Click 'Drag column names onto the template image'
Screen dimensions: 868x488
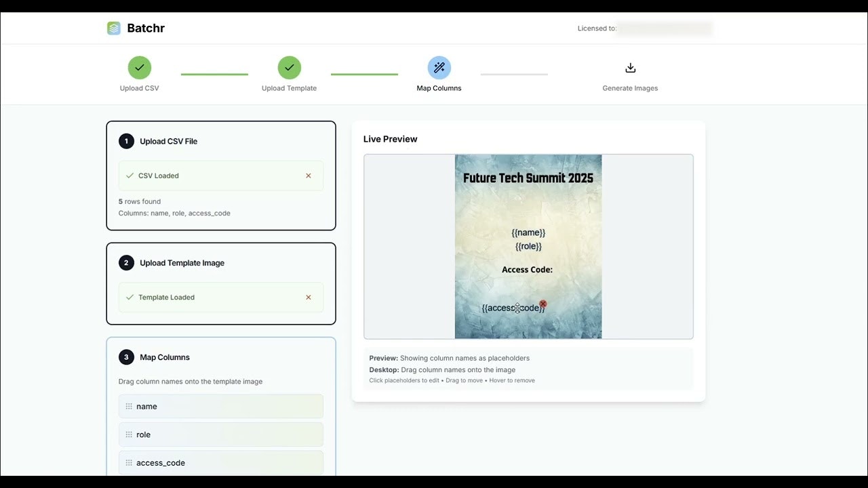pyautogui.click(x=191, y=382)
